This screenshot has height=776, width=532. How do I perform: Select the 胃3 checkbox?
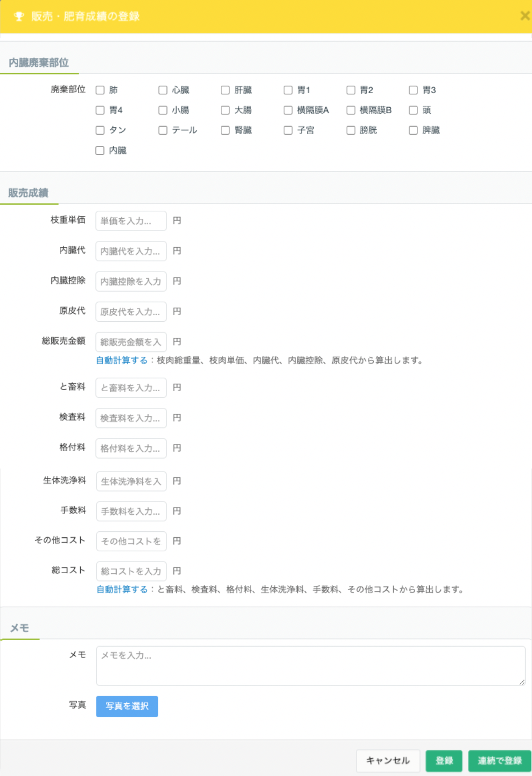413,90
